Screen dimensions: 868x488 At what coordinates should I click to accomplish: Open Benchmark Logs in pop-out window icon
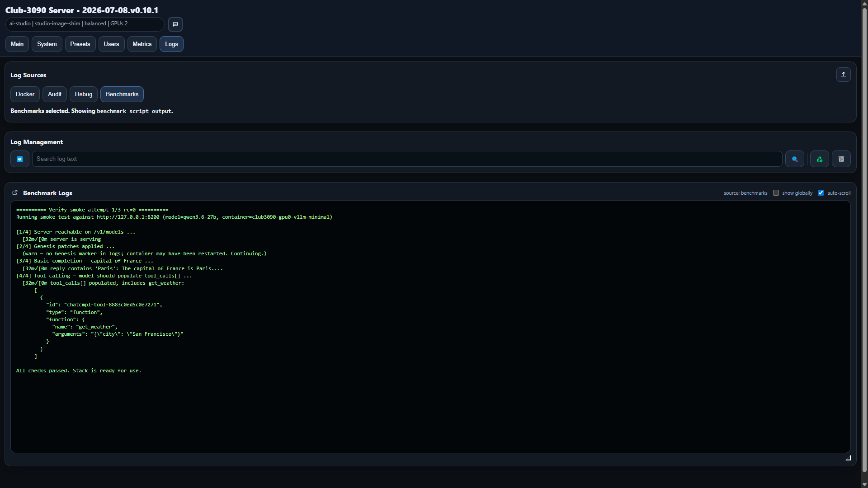[15, 193]
